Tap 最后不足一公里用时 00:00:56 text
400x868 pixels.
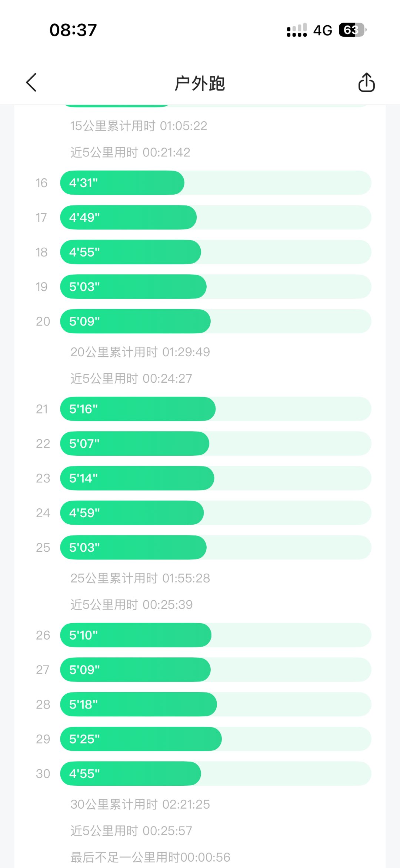point(150,857)
